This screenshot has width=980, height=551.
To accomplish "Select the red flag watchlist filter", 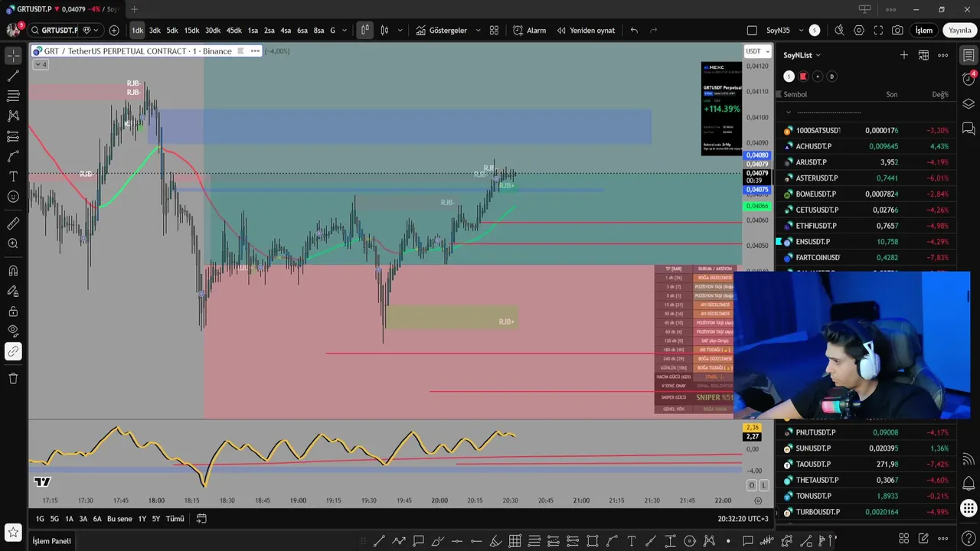I will (803, 77).
